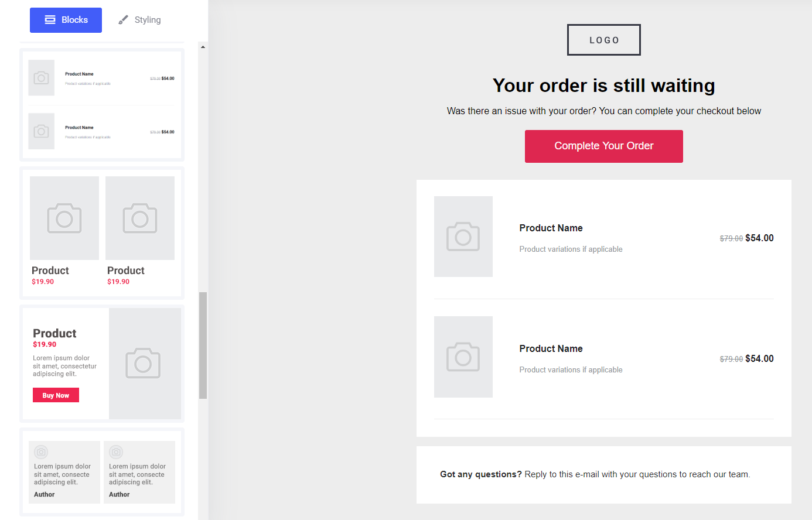The image size is (812, 520).
Task: Choose the product list block thumbnail
Action: point(102,104)
